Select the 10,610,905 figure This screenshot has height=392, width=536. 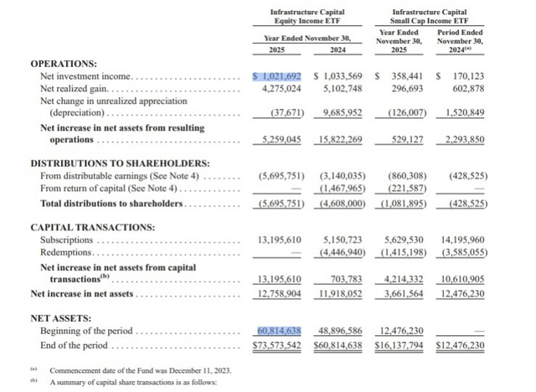[463, 280]
